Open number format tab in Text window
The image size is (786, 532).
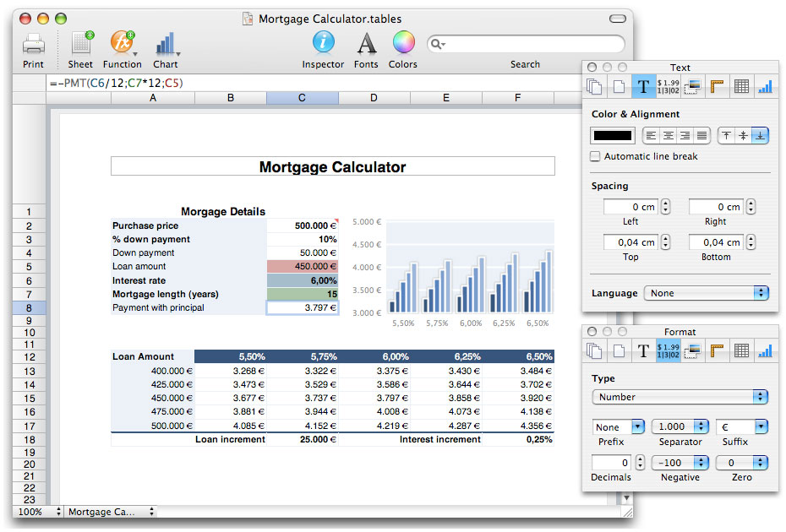coord(669,87)
